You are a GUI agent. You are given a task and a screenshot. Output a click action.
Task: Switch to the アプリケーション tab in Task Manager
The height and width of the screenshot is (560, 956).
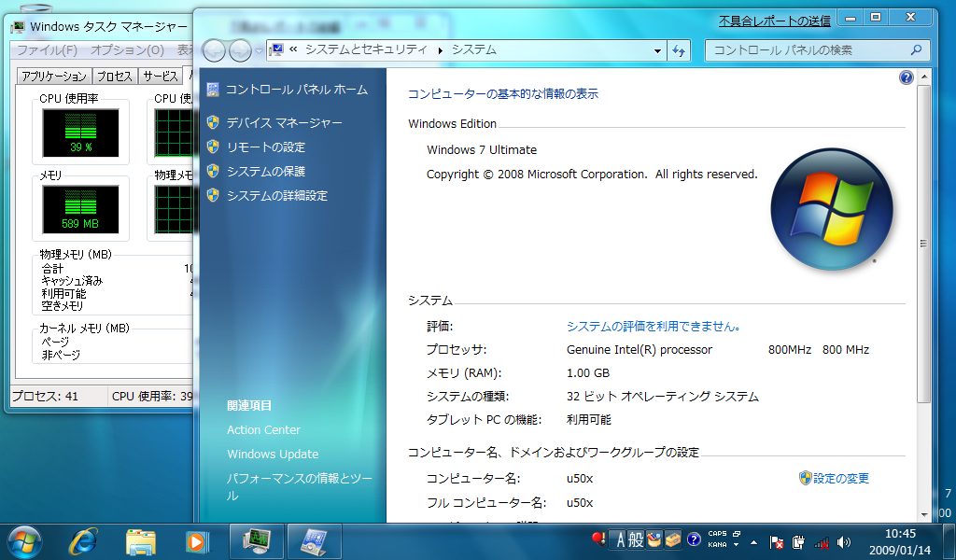54,77
